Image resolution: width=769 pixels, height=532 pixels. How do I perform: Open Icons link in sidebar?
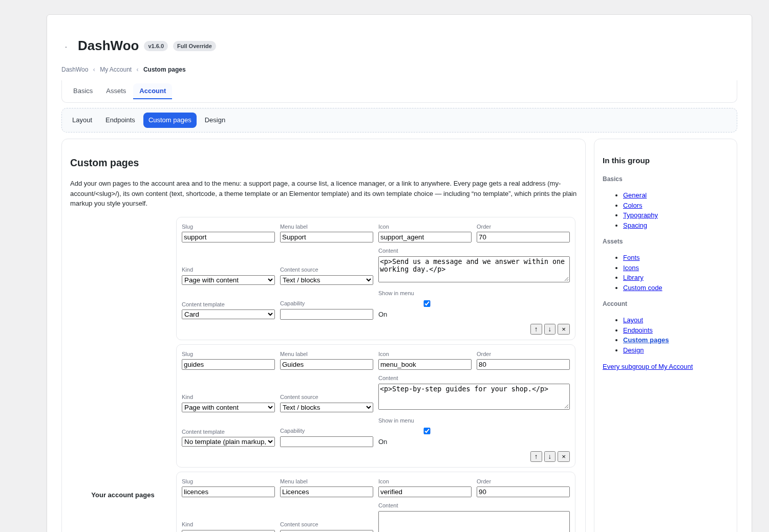click(631, 268)
